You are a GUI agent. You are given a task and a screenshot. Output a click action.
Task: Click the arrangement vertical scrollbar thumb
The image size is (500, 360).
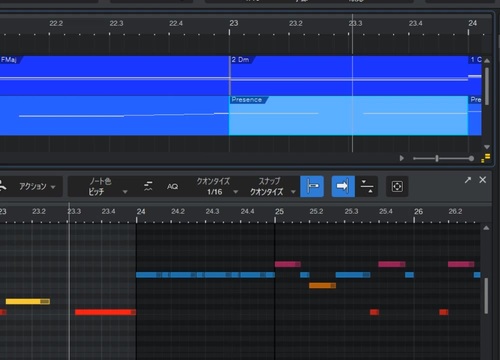487,86
